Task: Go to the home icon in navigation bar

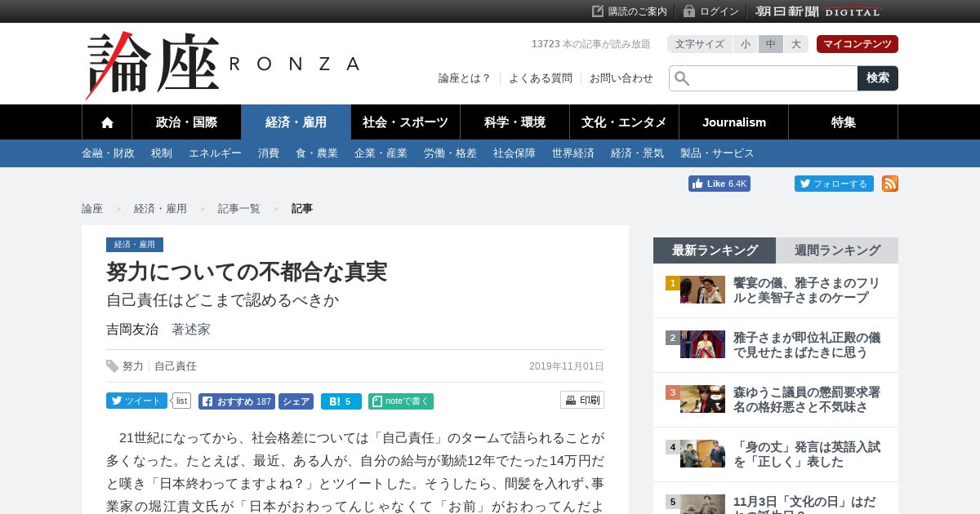Action: (107, 122)
